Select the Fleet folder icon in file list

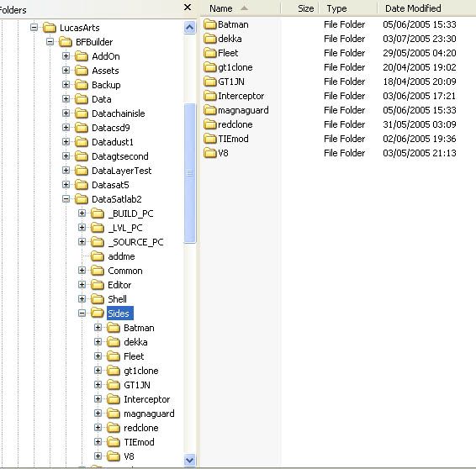click(209, 53)
